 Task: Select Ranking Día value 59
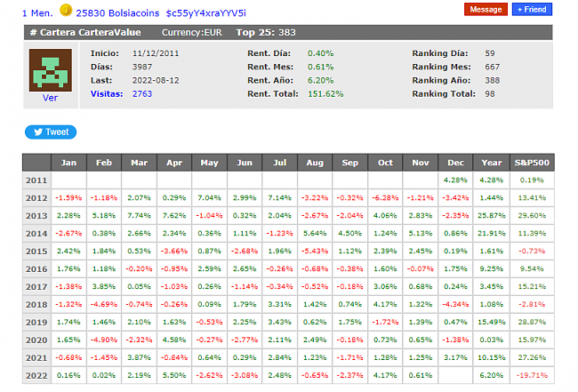click(490, 53)
